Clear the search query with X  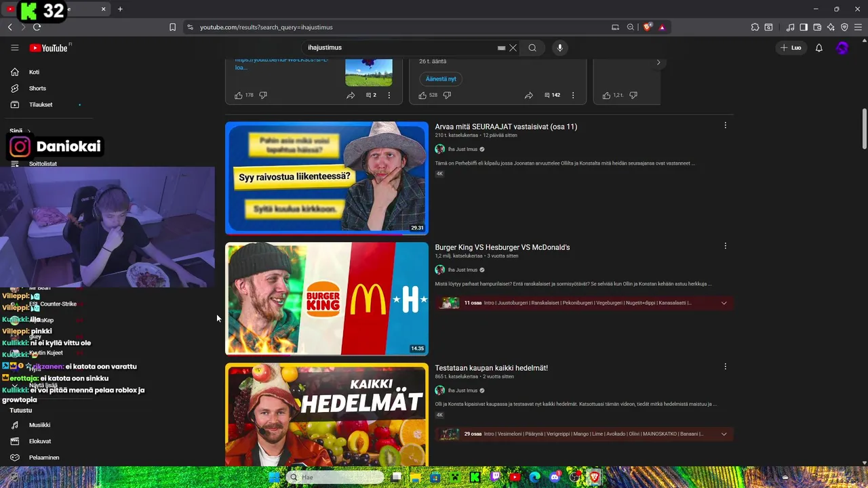[513, 47]
